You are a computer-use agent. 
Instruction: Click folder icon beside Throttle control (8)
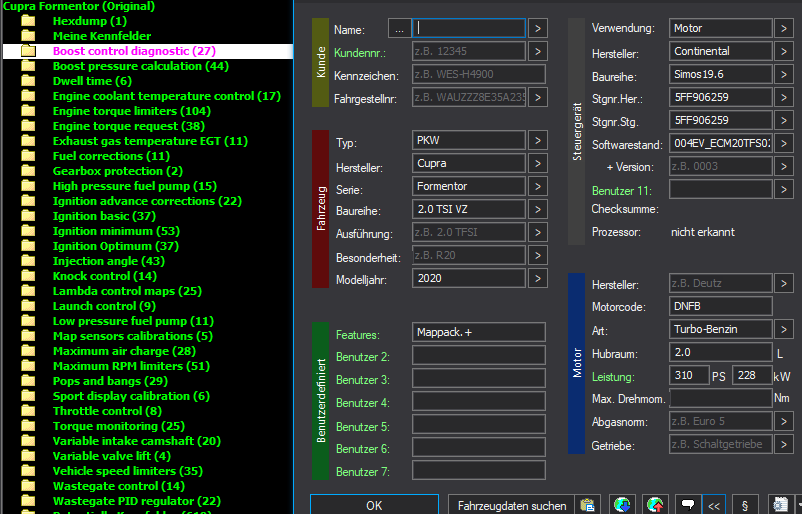28,411
